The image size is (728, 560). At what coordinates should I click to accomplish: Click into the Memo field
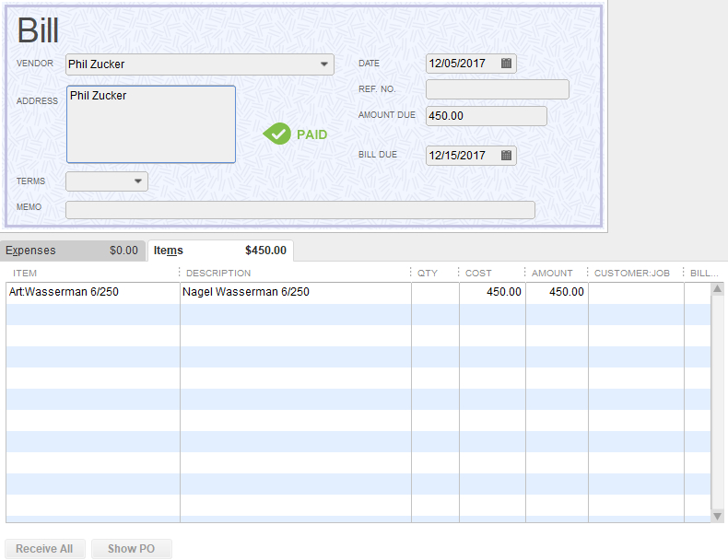299,210
